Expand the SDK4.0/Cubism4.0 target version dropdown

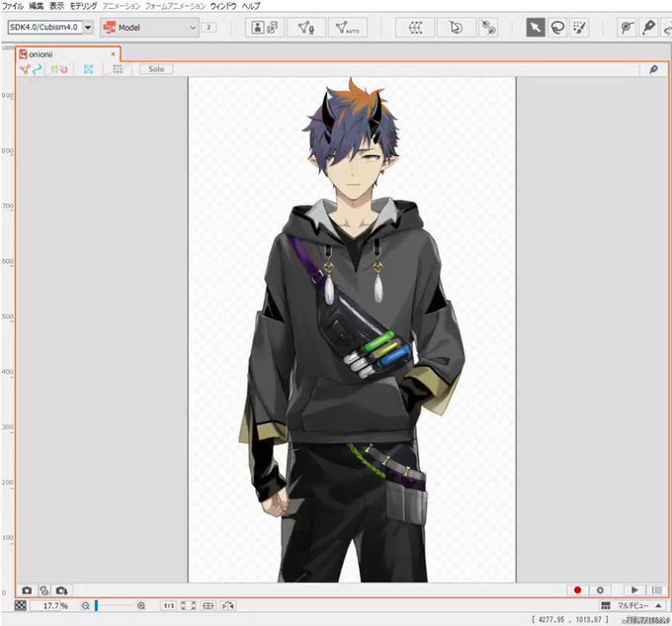point(88,28)
